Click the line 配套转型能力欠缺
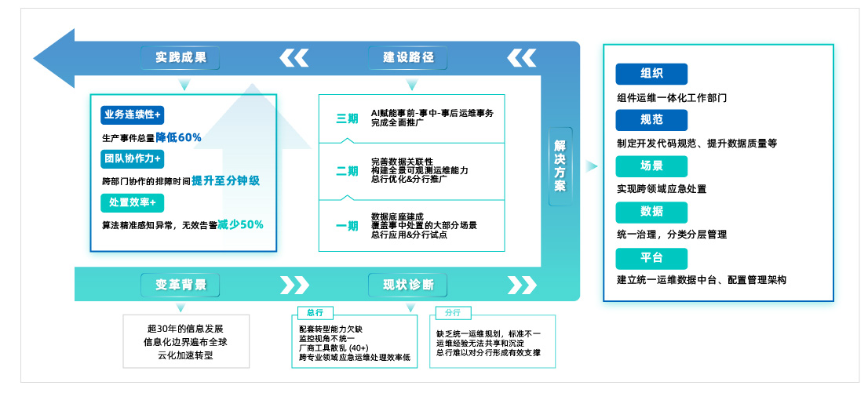The width and height of the screenshot is (868, 393). click(x=331, y=329)
